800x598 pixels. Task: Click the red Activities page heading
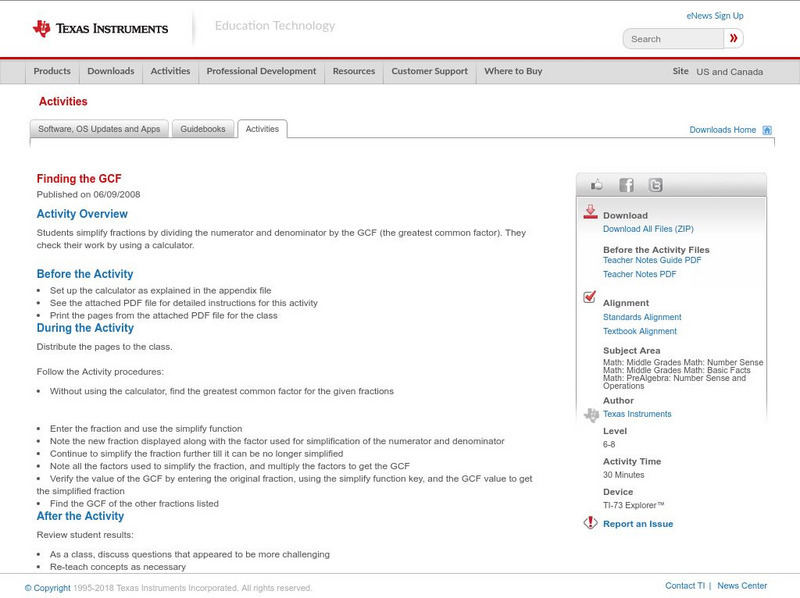click(x=63, y=102)
